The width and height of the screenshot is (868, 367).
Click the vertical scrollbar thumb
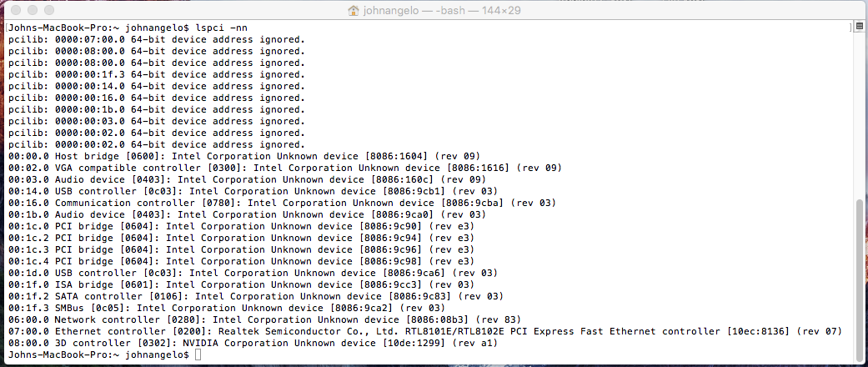[860, 277]
